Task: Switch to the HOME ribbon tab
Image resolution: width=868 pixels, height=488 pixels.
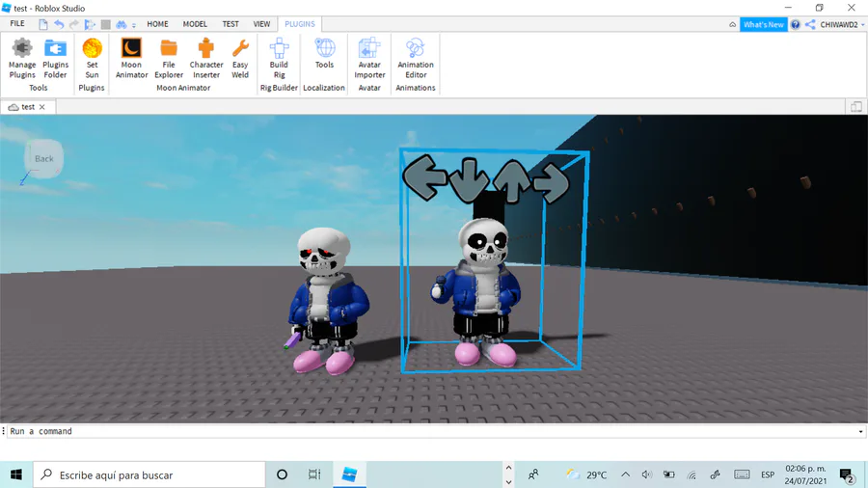Action: [x=158, y=24]
